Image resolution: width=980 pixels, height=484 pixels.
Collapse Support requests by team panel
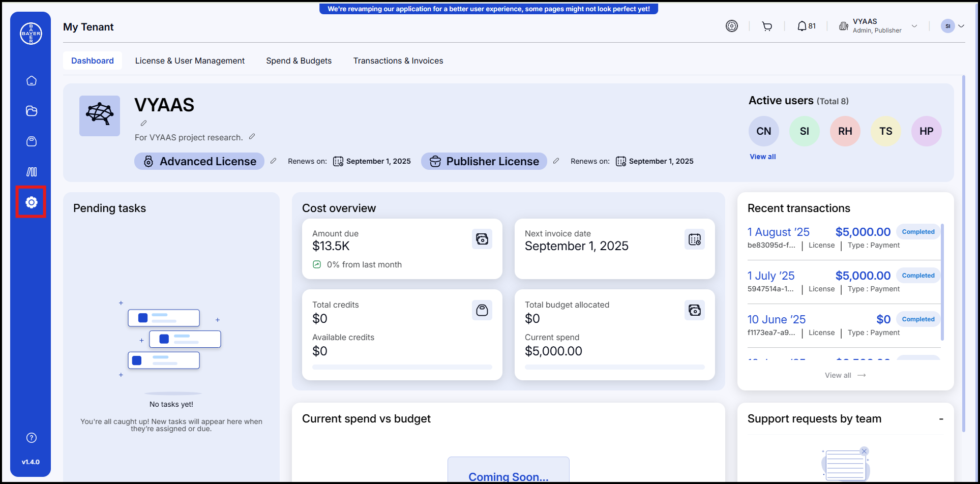tap(941, 419)
